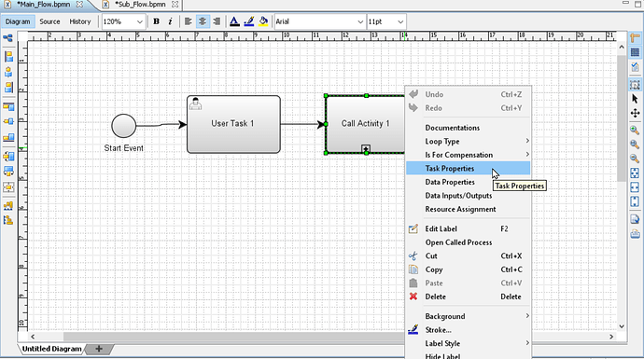The width and height of the screenshot is (644, 359).
Task: Align text left
Action: (189, 21)
